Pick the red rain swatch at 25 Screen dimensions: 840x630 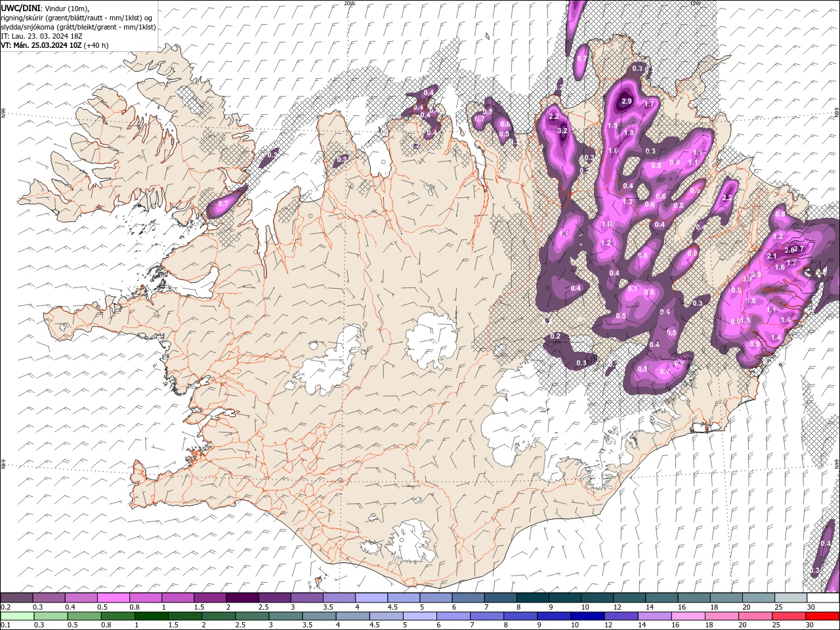click(x=789, y=616)
